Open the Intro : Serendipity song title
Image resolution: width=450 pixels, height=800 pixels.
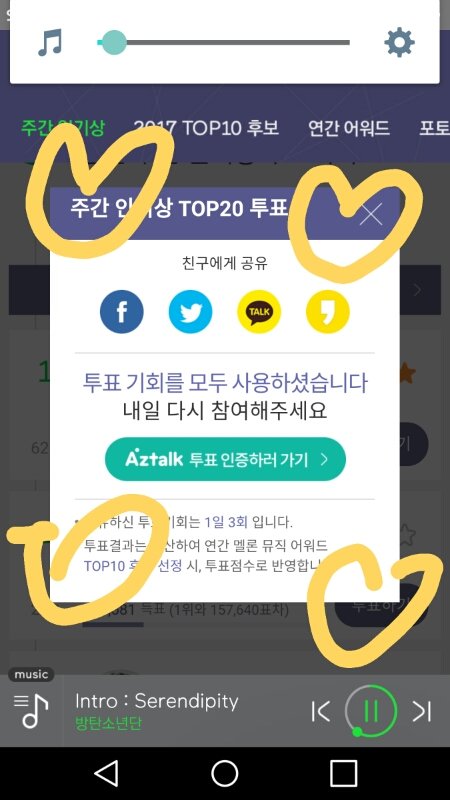157,702
